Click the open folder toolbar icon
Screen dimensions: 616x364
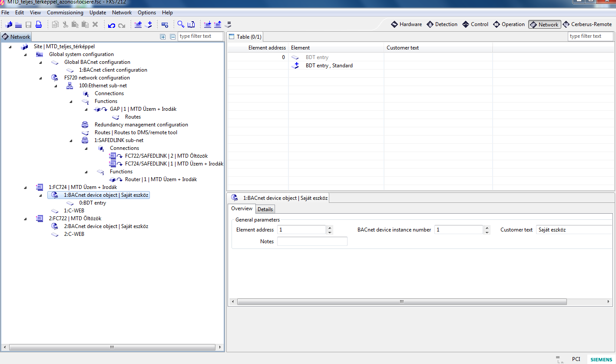point(19,25)
